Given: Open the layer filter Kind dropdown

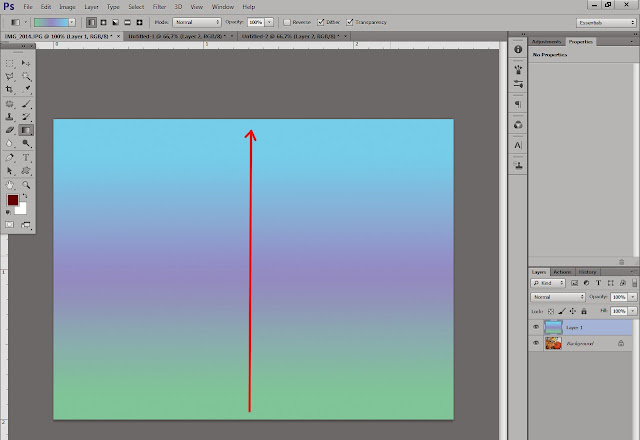Looking at the screenshot, I should tap(548, 283).
